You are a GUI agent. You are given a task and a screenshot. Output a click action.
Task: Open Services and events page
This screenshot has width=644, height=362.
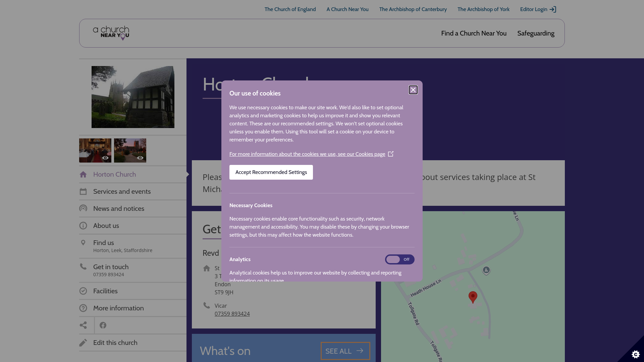click(x=133, y=191)
